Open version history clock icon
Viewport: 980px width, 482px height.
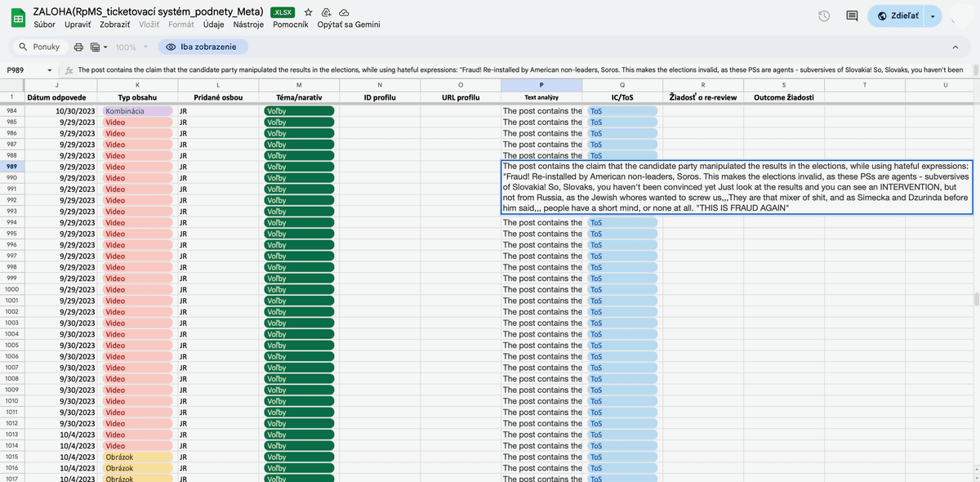[x=824, y=16]
